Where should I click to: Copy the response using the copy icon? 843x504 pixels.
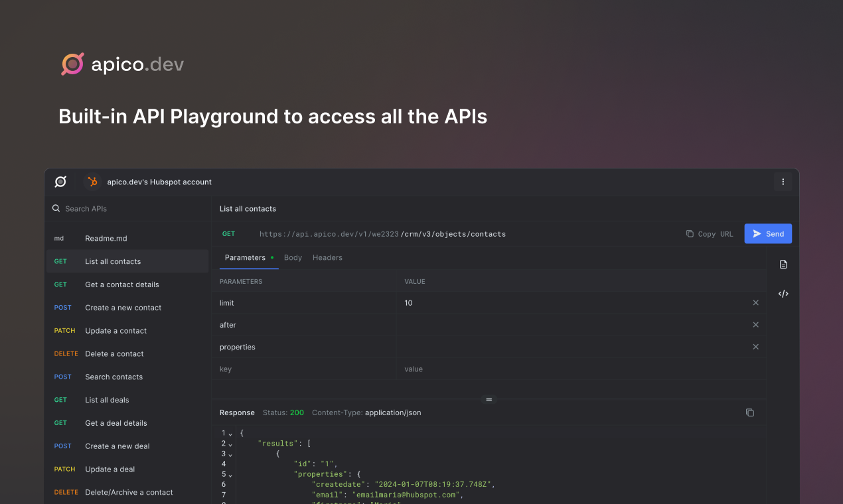750,412
